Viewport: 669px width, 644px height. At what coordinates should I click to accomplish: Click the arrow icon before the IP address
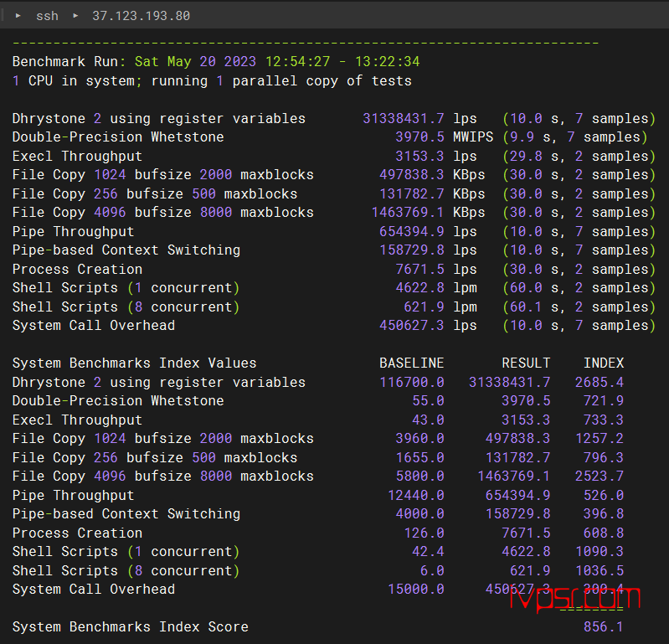(75, 16)
